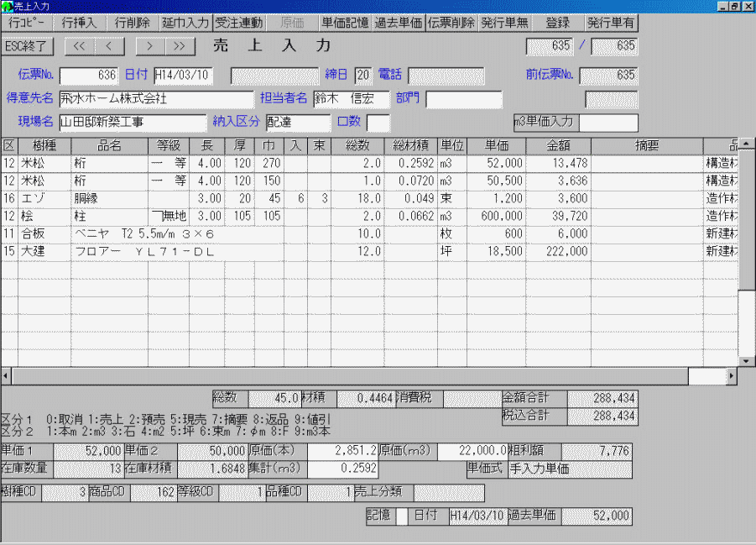Click the 等級 column header
756x545 pixels.
click(x=169, y=146)
